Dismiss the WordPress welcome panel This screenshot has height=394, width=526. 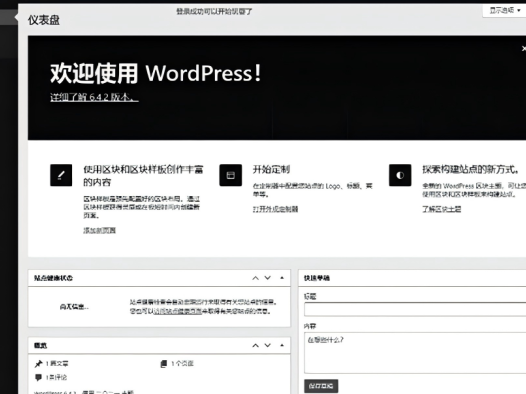pyautogui.click(x=524, y=49)
